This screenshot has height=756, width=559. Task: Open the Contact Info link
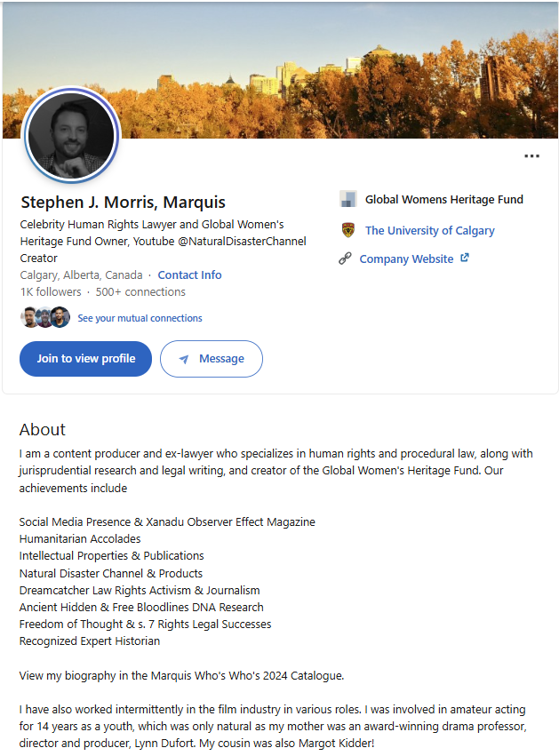(189, 275)
